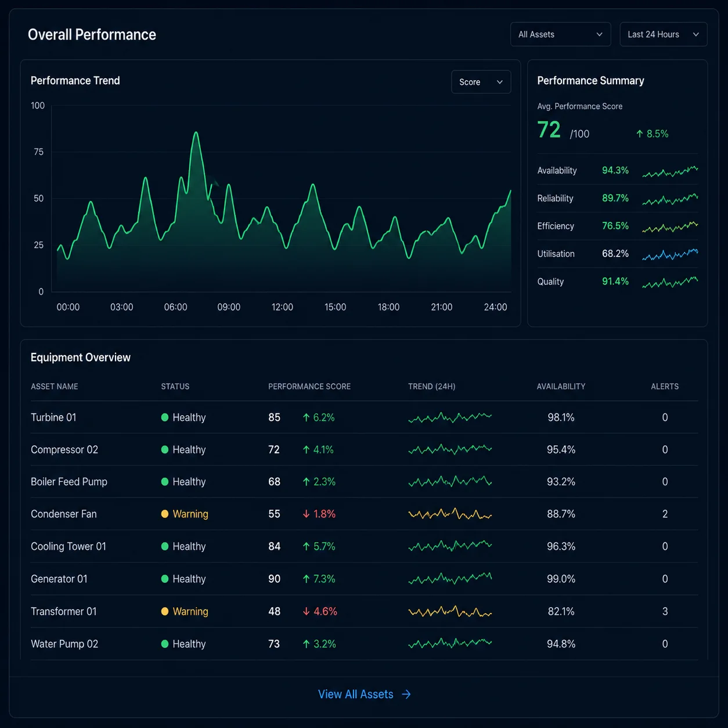Click the green status dot for Turbine 01
This screenshot has height=728, width=728.
[165, 417]
